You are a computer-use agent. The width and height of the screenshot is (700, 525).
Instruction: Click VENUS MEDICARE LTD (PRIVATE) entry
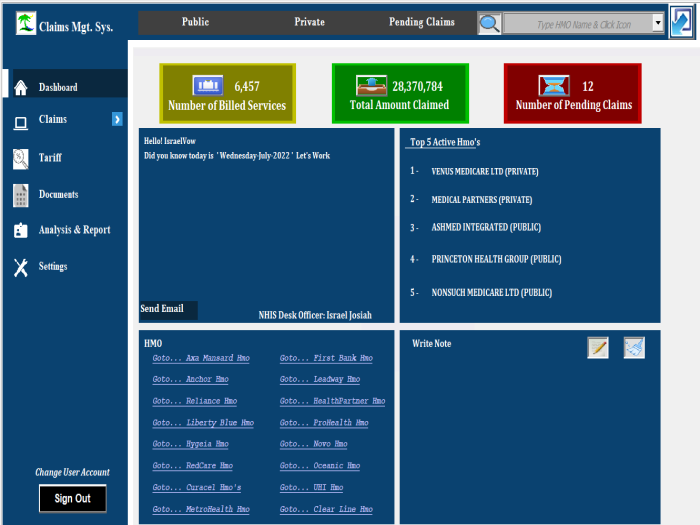coord(485,171)
